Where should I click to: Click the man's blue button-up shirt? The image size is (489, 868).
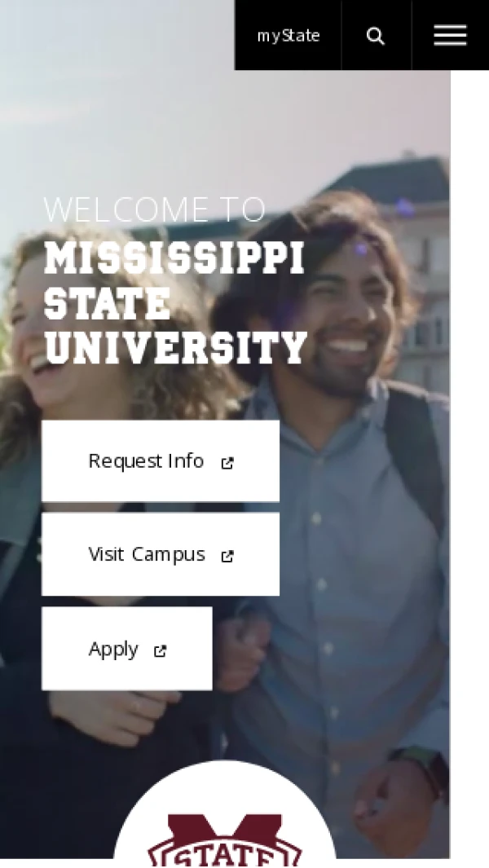click(x=343, y=581)
